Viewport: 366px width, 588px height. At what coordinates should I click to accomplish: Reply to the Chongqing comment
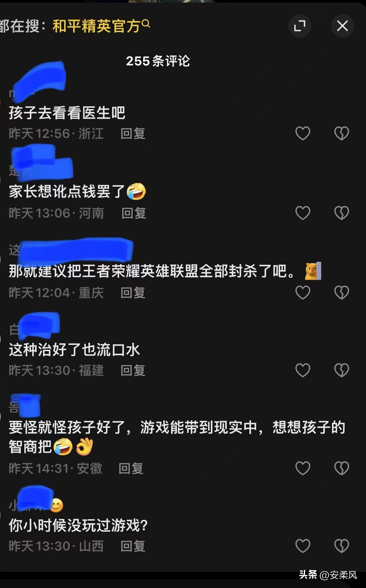click(x=133, y=293)
